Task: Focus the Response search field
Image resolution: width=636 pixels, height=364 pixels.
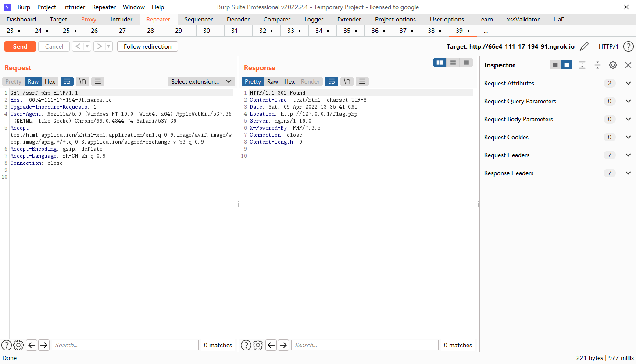Action: (364, 345)
